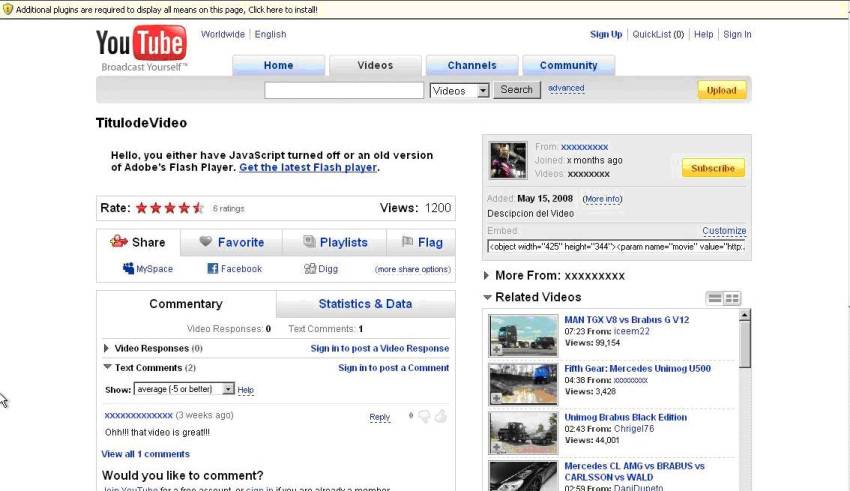Click thumbs up on the comment
Viewport: 850px width, 491px height.
pyautogui.click(x=441, y=416)
